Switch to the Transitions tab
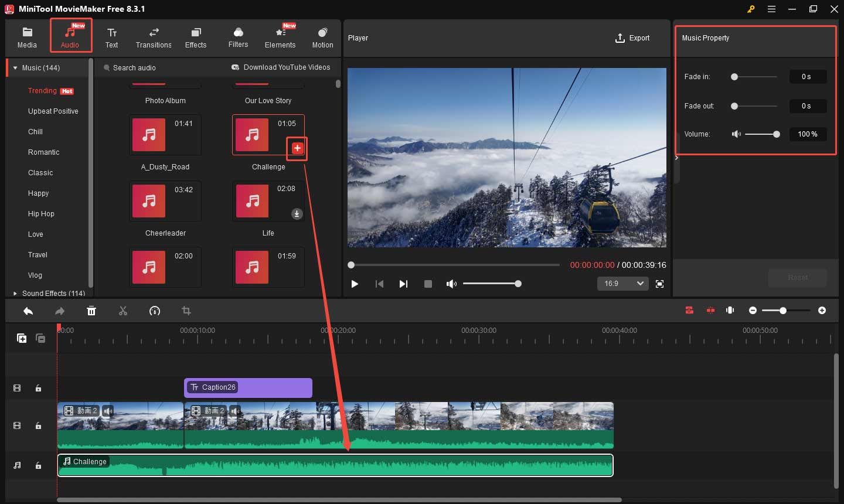The image size is (844, 504). click(153, 35)
